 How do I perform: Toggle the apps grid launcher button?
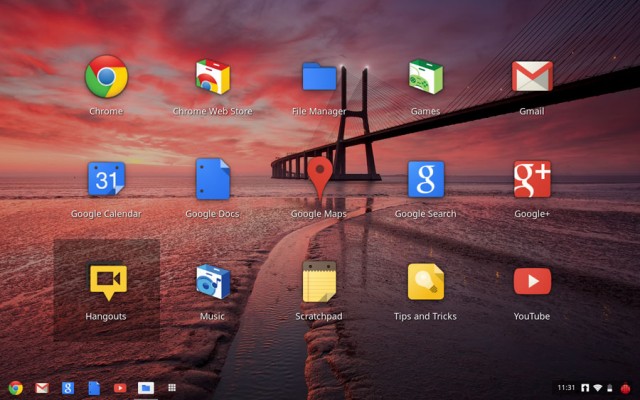(172, 388)
